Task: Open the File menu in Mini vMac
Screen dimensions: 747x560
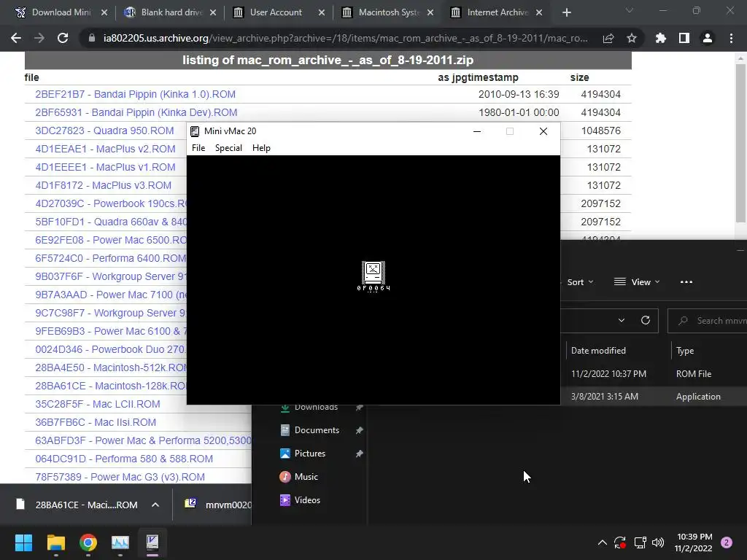Action: (x=198, y=147)
